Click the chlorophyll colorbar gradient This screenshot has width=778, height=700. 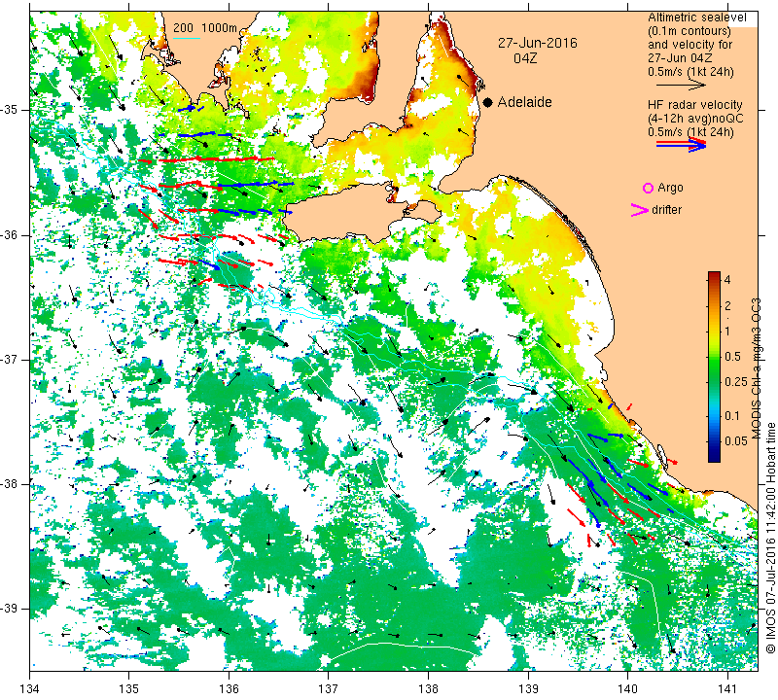pyautogui.click(x=714, y=367)
